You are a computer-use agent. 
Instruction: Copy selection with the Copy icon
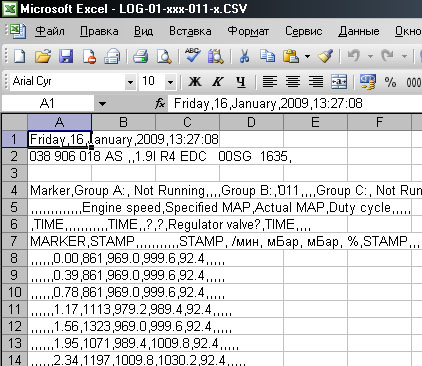267,56
